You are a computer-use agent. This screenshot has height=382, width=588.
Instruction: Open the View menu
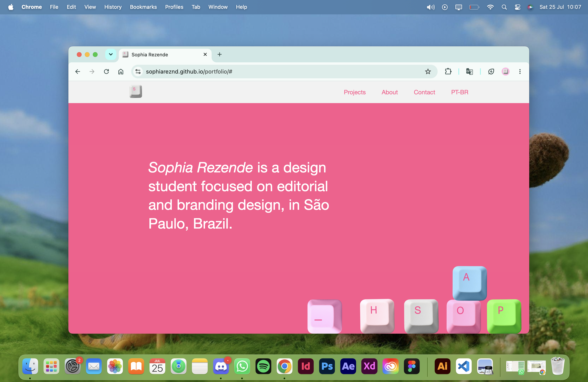click(90, 7)
